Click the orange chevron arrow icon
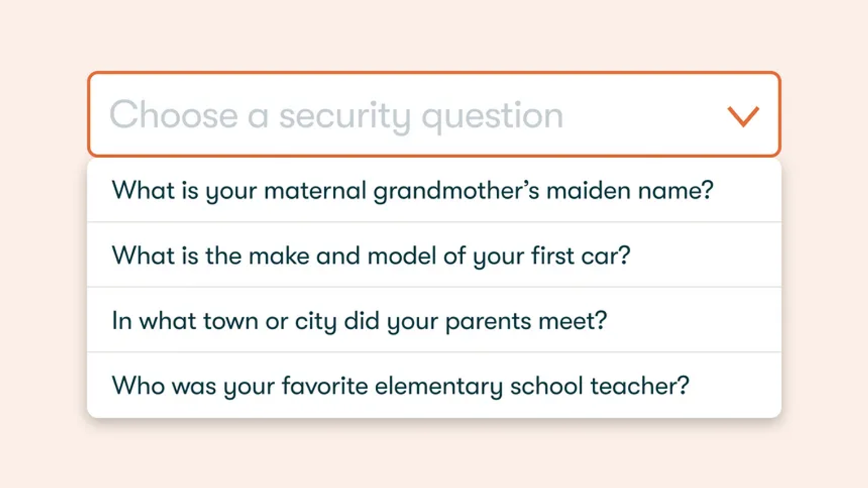 point(743,116)
